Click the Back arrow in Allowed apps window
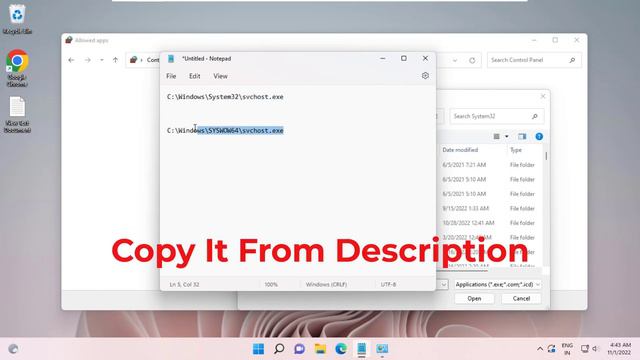The width and height of the screenshot is (640, 360). [71, 60]
